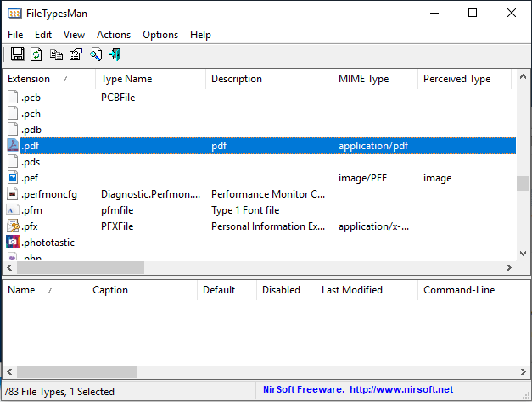Click upper list scroll down arrow
532x402 pixels.
[x=523, y=254]
